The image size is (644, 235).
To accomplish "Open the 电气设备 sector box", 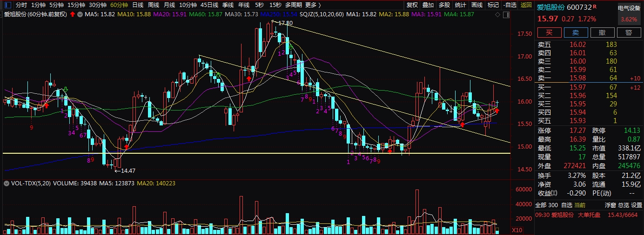I will point(629,13).
